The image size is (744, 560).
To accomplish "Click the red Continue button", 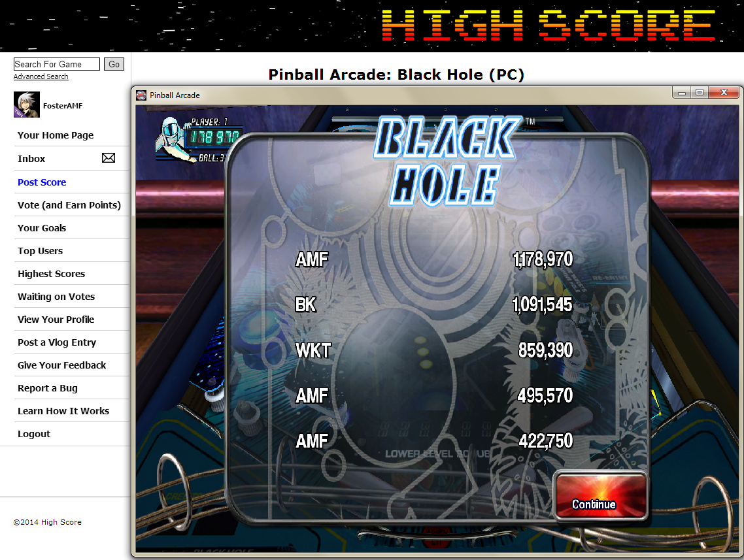I will click(601, 495).
